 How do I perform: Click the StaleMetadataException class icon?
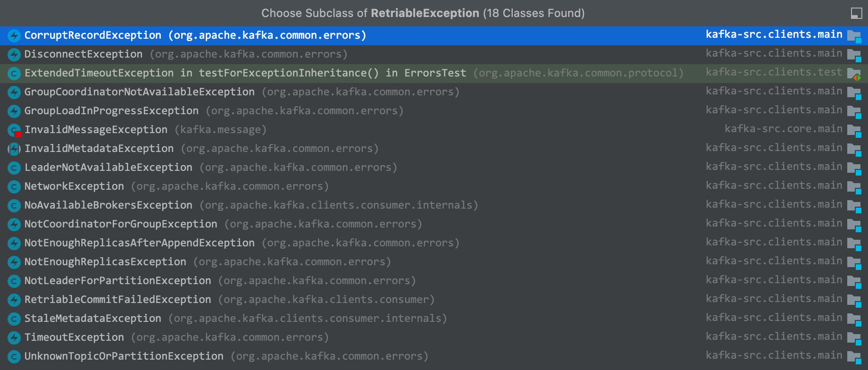coord(14,319)
